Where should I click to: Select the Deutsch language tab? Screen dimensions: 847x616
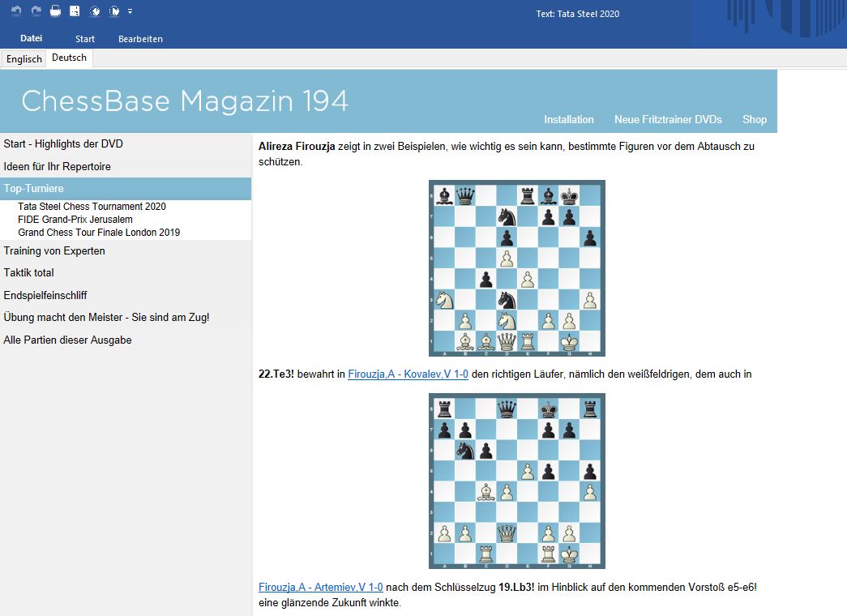[x=69, y=58]
